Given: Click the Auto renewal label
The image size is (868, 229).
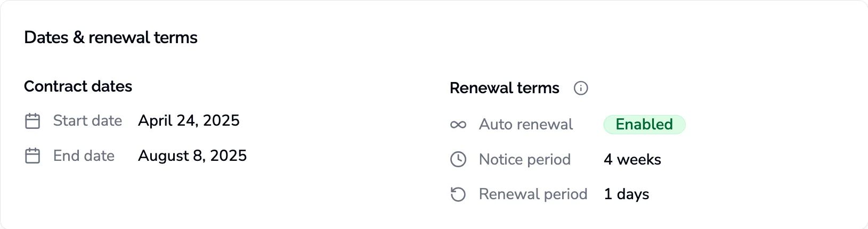Looking at the screenshot, I should 525,125.
